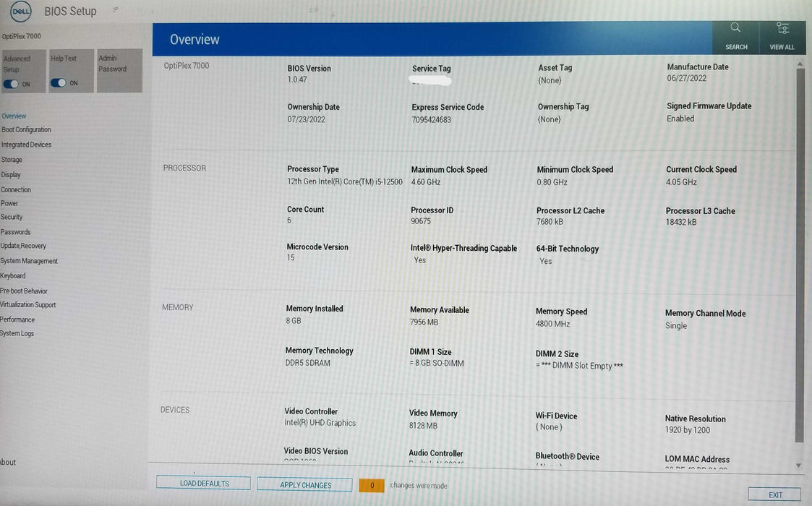Open the Power section

(x=9, y=203)
